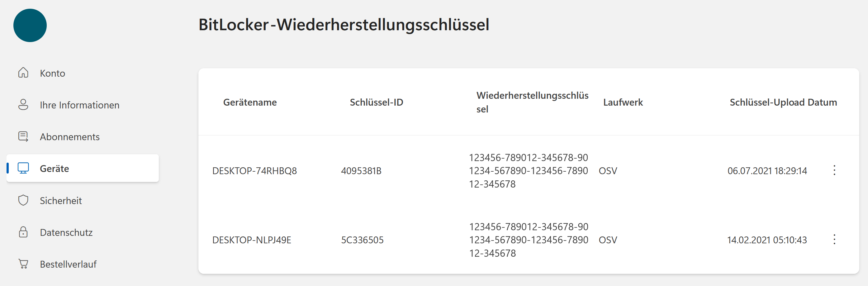Navigate to the Sicherheit section
The image size is (868, 286).
coord(61,200)
